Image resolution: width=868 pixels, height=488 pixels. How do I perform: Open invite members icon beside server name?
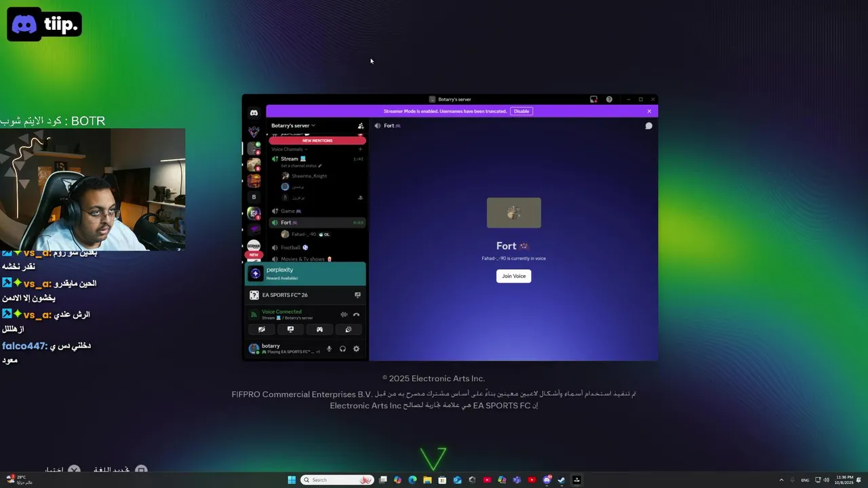(360, 125)
